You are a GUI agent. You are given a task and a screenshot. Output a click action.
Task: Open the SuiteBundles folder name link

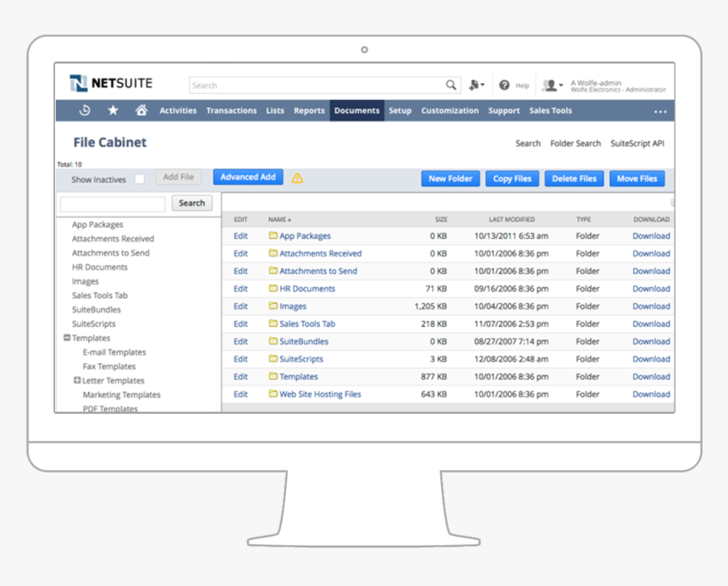tap(304, 341)
